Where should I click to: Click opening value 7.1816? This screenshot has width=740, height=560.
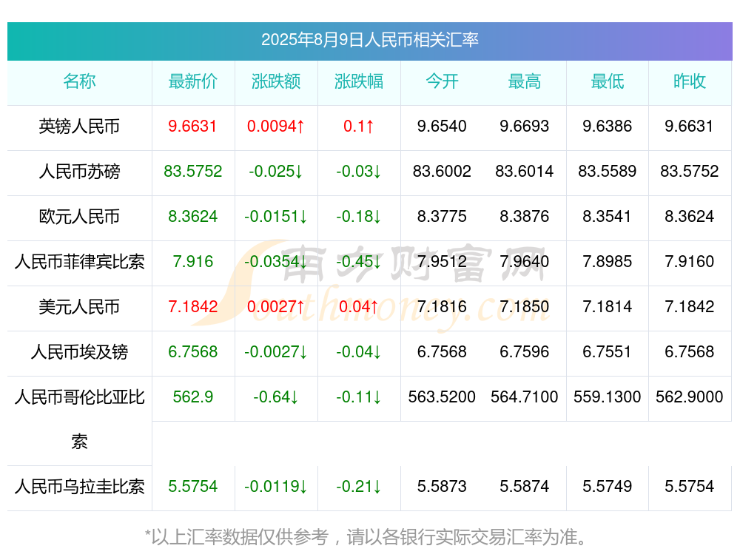click(442, 307)
